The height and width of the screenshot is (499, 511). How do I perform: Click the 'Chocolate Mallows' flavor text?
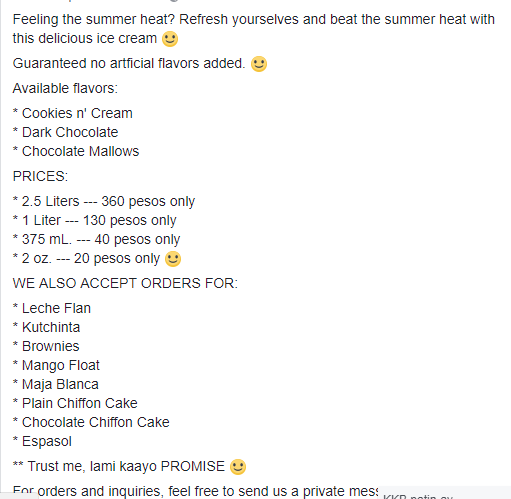80,151
